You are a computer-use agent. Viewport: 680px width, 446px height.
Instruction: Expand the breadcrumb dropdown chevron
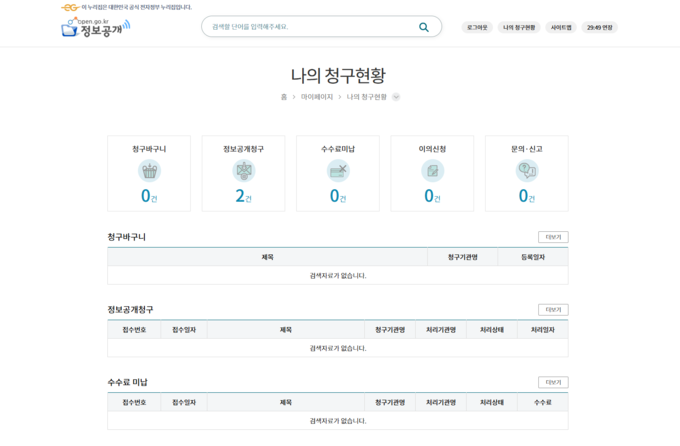coord(396,97)
